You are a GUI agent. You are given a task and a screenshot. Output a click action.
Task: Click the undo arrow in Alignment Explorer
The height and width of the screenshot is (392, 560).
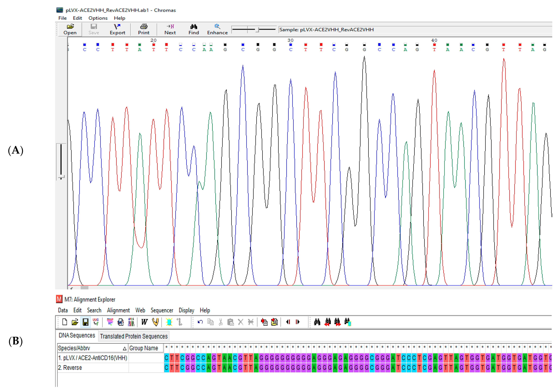pos(200,322)
